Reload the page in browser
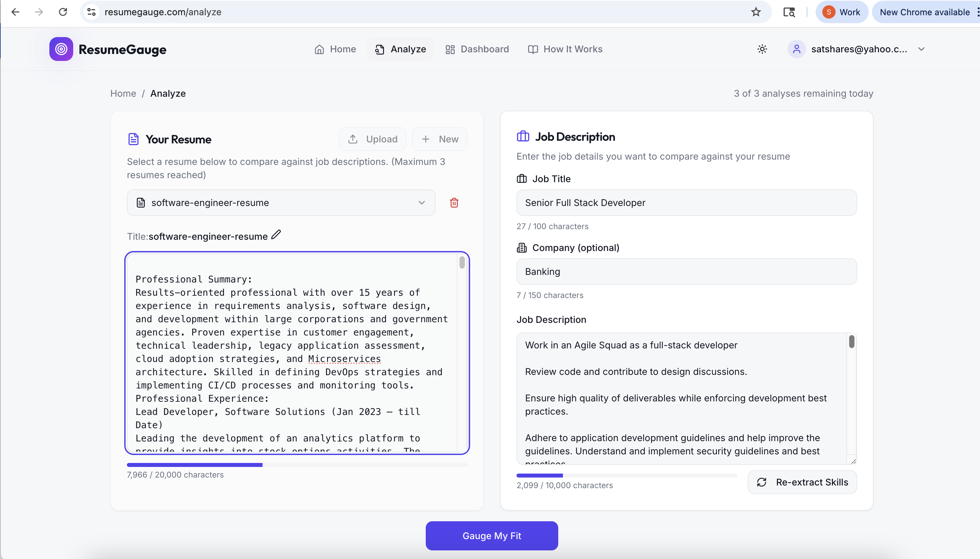 [x=63, y=12]
